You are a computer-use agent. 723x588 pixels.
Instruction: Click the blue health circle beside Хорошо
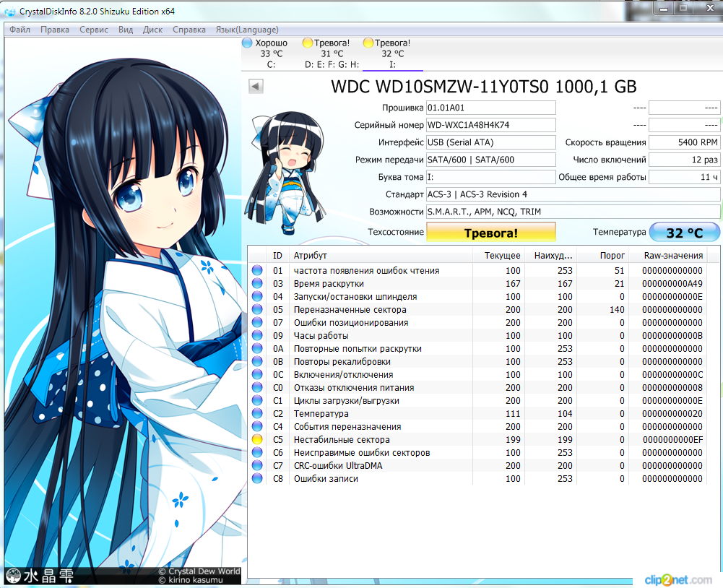tap(247, 43)
